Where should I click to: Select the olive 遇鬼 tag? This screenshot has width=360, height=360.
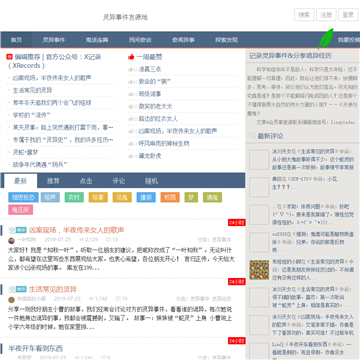pyautogui.click(x=212, y=197)
